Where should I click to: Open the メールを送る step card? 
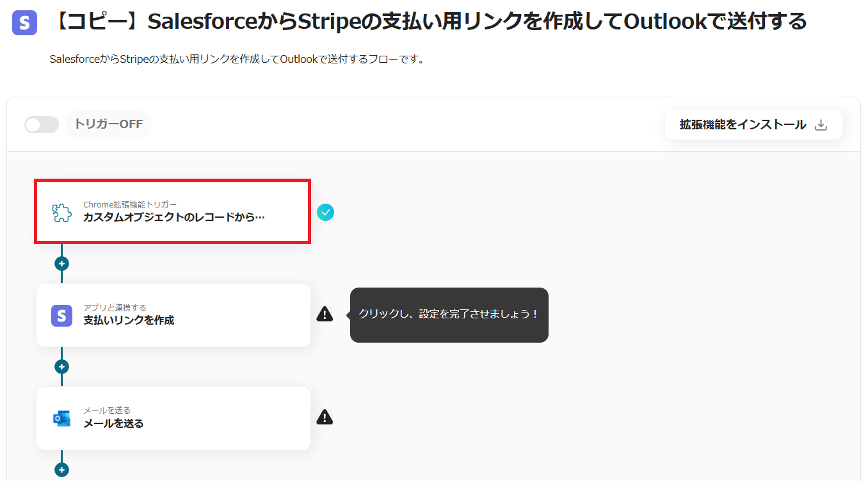173,418
